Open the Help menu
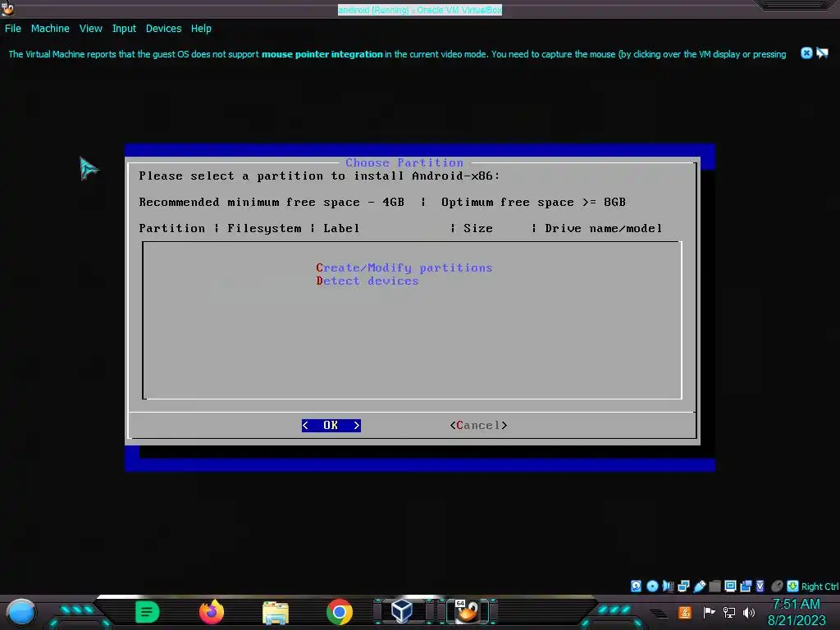This screenshot has width=840, height=630. (x=201, y=29)
